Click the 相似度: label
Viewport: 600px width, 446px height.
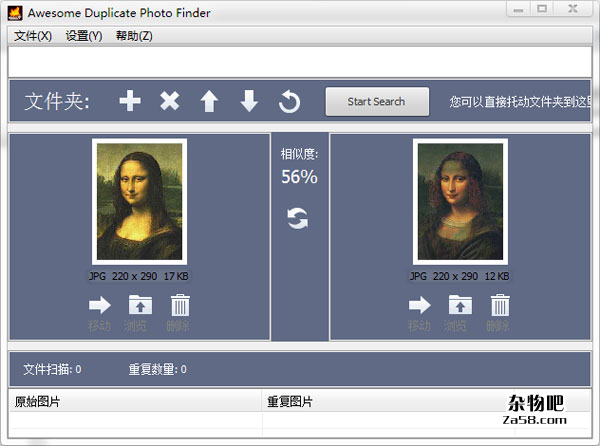(x=299, y=154)
